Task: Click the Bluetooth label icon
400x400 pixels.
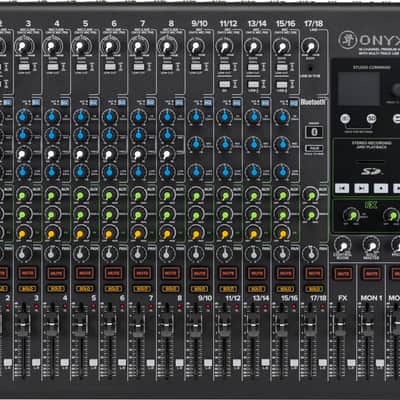Action: pos(313,102)
